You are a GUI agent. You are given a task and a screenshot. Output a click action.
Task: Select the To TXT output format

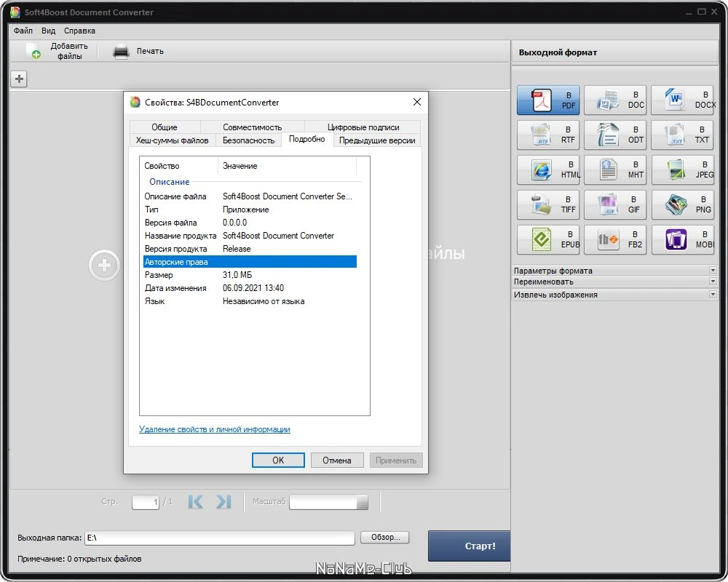tap(683, 135)
